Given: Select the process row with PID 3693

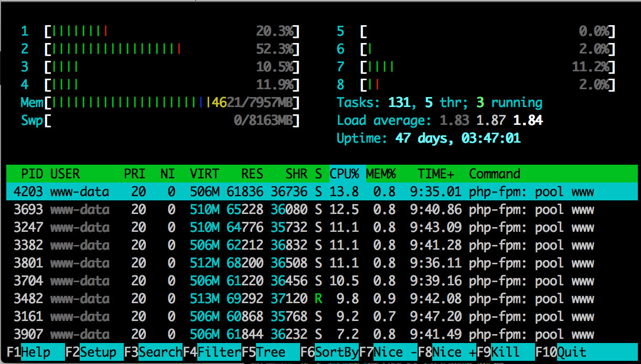Looking at the screenshot, I should coord(322,209).
